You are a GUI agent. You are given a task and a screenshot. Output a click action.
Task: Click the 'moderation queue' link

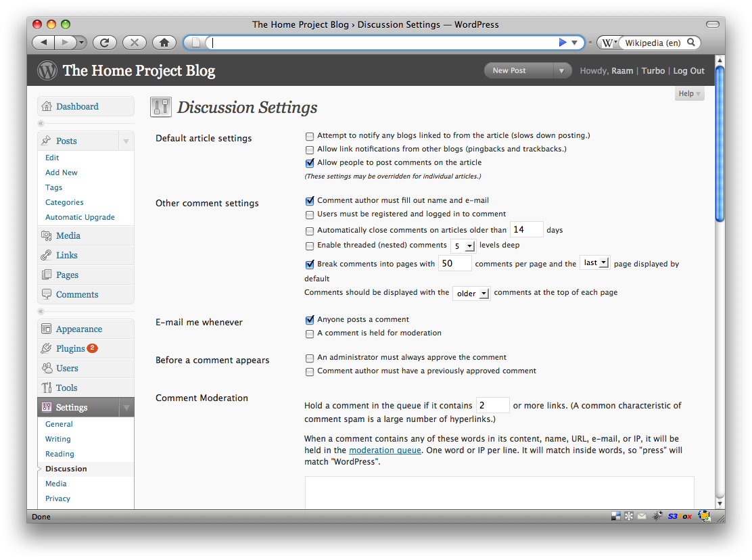pyautogui.click(x=385, y=450)
